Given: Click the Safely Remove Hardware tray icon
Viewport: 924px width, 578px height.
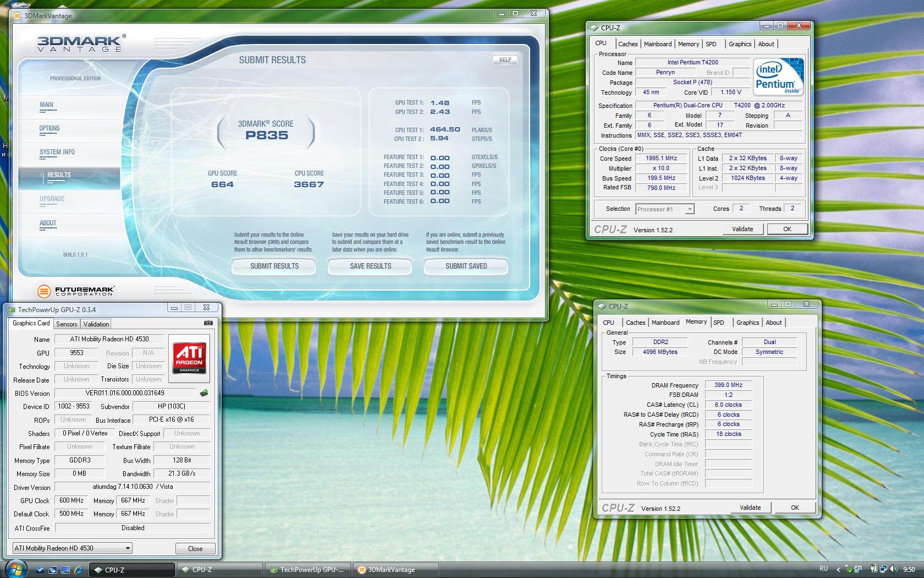Looking at the screenshot, I should pyautogui.click(x=849, y=569).
